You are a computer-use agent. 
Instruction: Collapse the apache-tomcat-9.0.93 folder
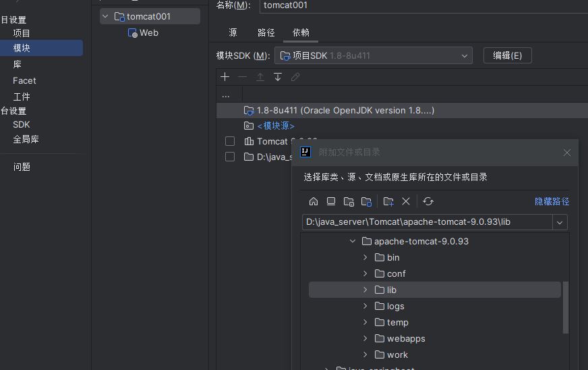coord(352,241)
